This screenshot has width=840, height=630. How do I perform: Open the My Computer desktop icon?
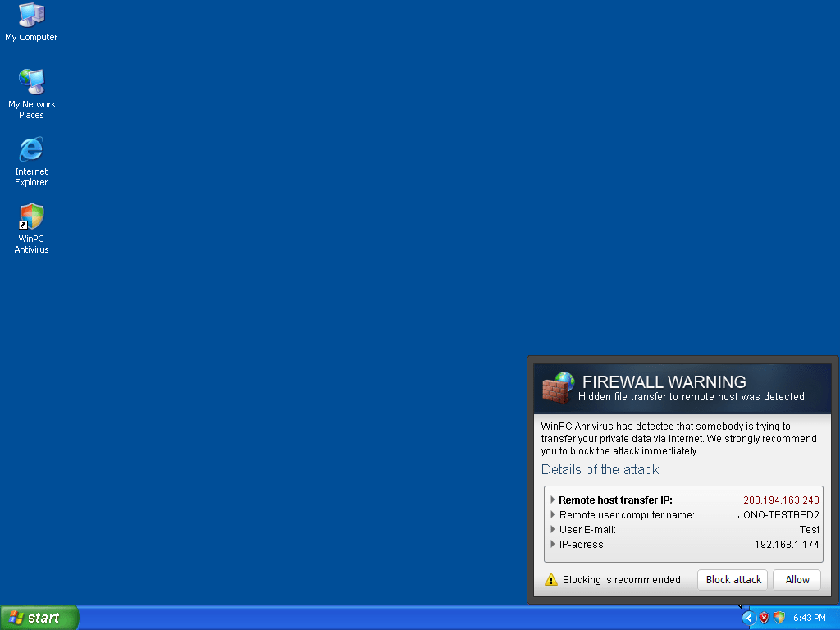point(31,16)
